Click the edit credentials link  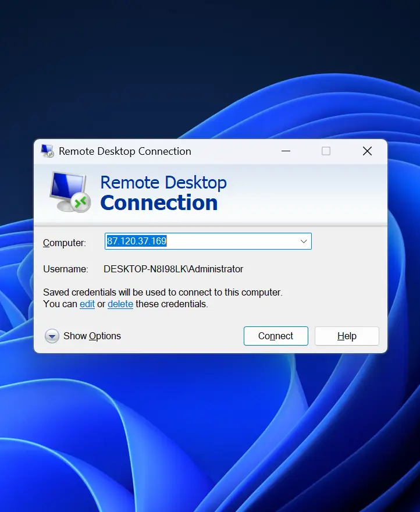(87, 304)
